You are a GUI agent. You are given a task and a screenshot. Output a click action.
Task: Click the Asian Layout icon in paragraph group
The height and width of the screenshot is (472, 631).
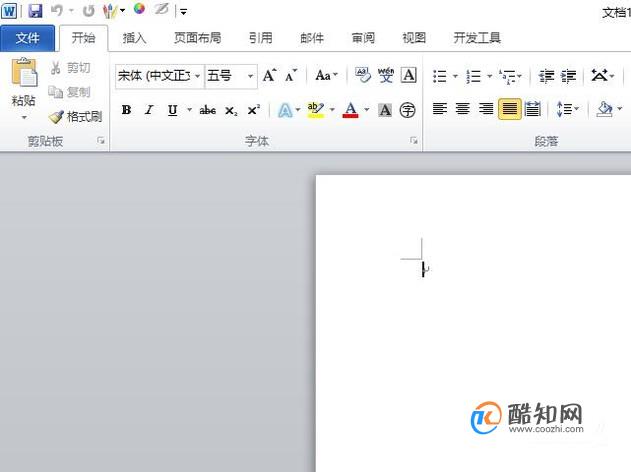pyautogui.click(x=599, y=75)
